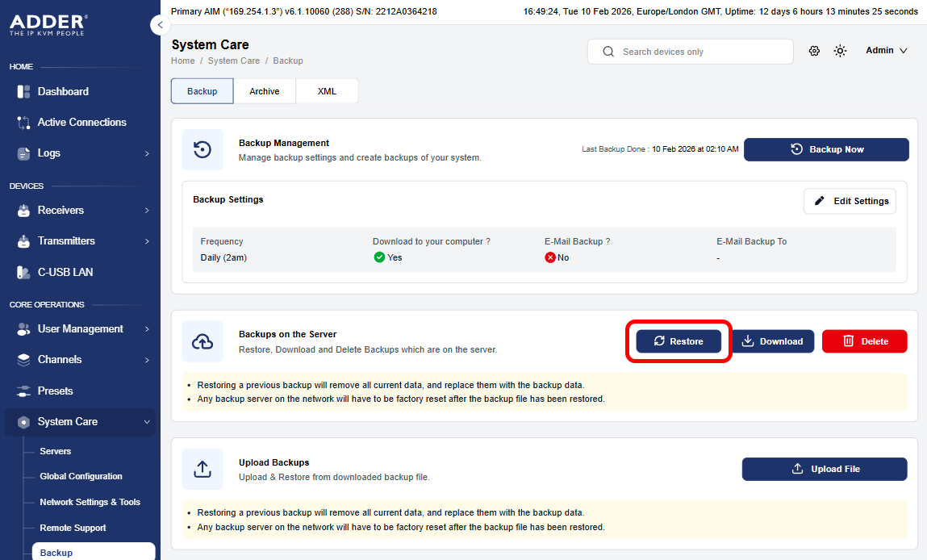The width and height of the screenshot is (927, 560).
Task: Collapse the sidebar with the arrow button
Action: tap(161, 25)
